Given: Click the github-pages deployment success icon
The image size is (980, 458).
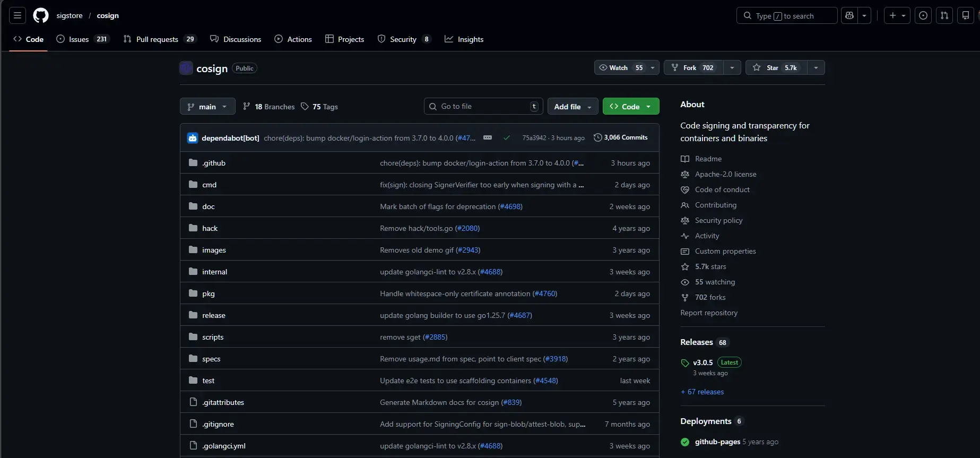Looking at the screenshot, I should pyautogui.click(x=685, y=442).
